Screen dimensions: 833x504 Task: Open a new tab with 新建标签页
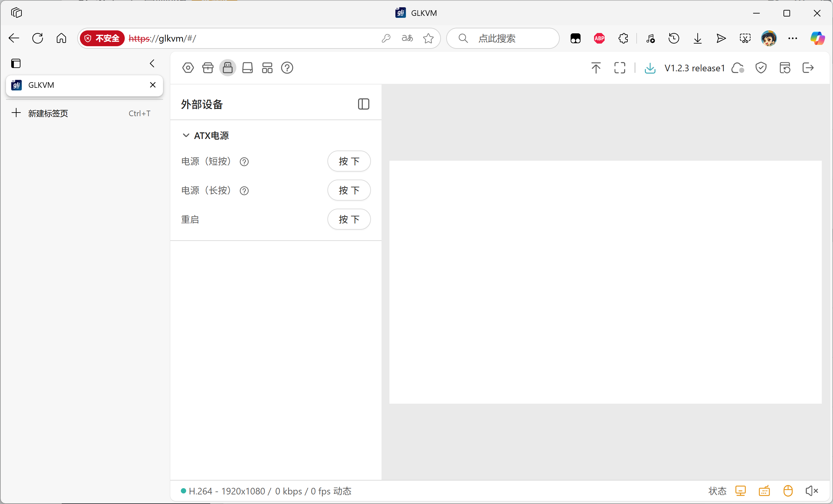tap(47, 113)
